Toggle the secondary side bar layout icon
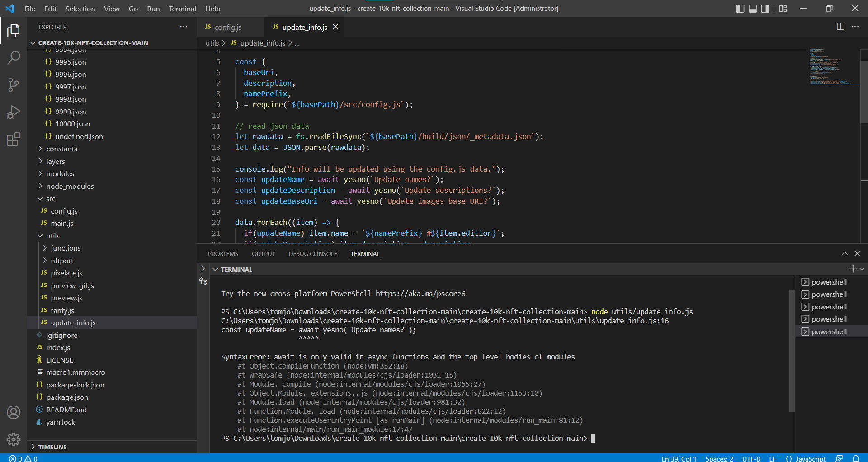The width and height of the screenshot is (868, 462). tap(765, 9)
